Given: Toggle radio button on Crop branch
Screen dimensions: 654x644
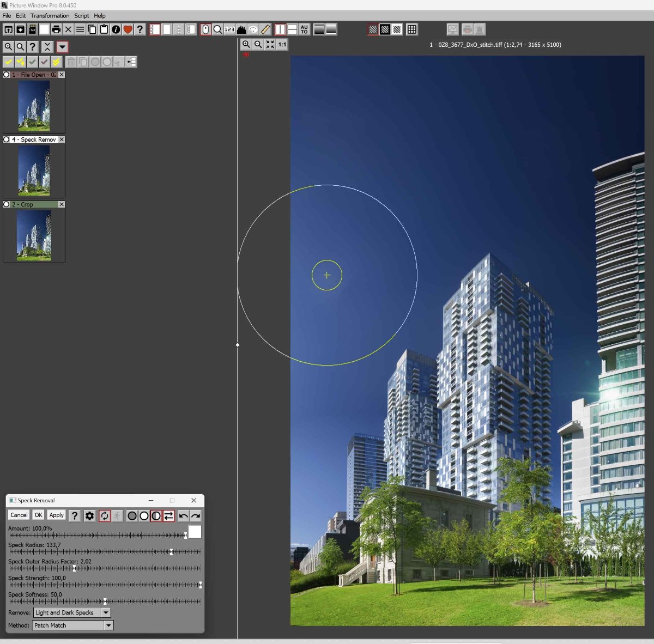Looking at the screenshot, I should pyautogui.click(x=7, y=204).
